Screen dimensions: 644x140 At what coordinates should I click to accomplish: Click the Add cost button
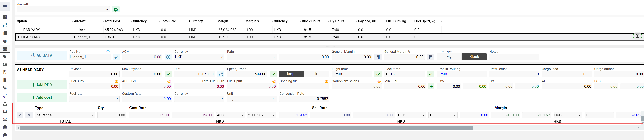pyautogui.click(x=42, y=97)
